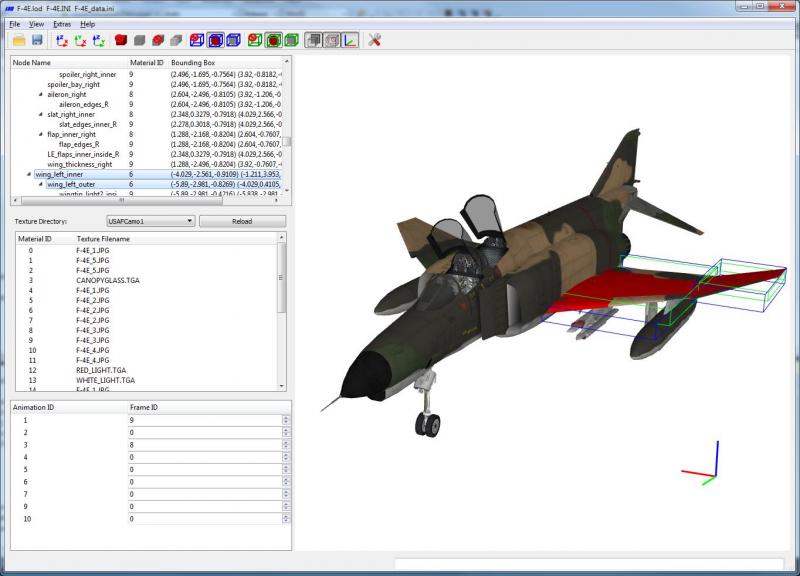
Task: Adjust the Frame ID spinner for animation 2
Action: click(x=286, y=433)
